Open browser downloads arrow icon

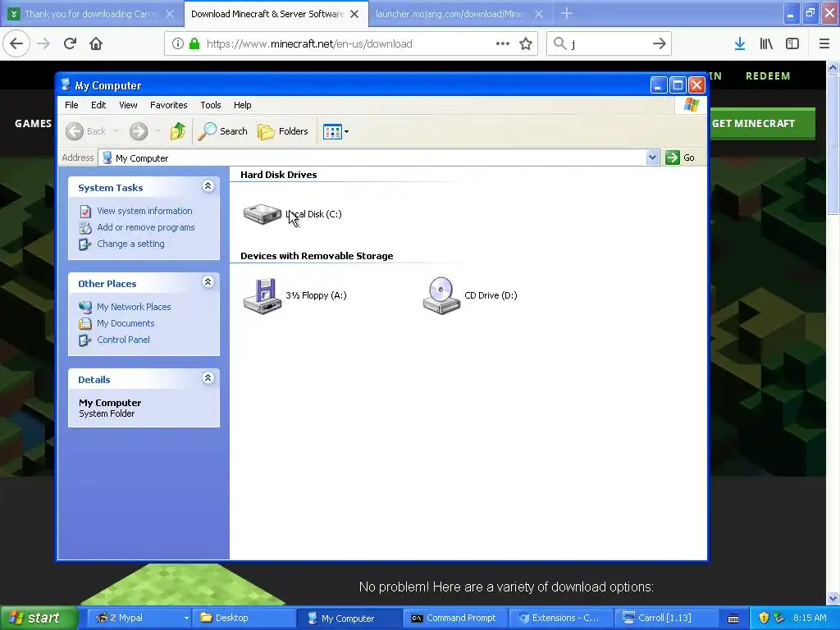click(739, 44)
